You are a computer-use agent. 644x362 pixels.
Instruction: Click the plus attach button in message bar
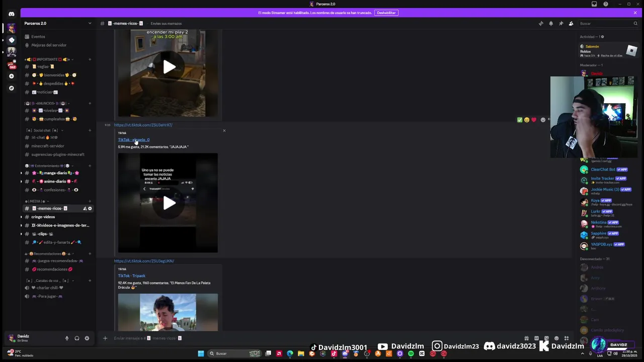105,338
